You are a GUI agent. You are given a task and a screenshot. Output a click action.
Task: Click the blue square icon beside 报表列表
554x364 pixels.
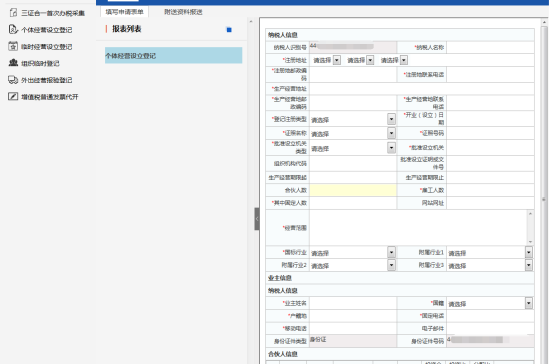(229, 30)
